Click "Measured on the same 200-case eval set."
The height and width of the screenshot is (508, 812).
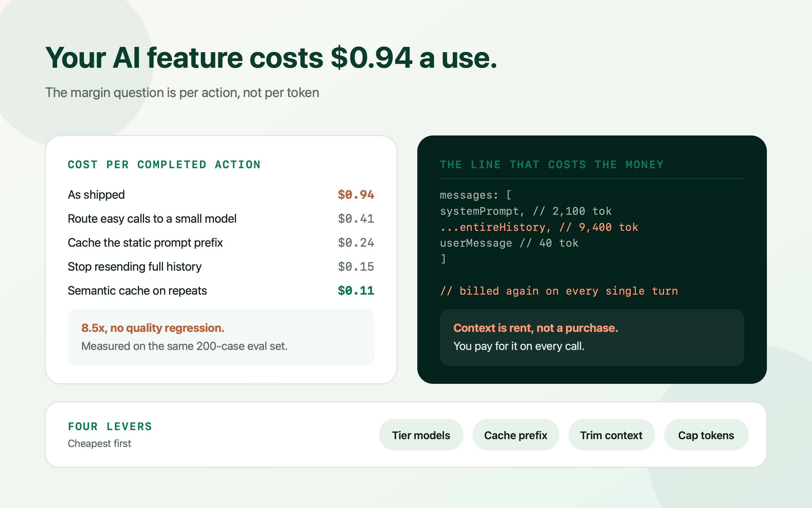184,346
